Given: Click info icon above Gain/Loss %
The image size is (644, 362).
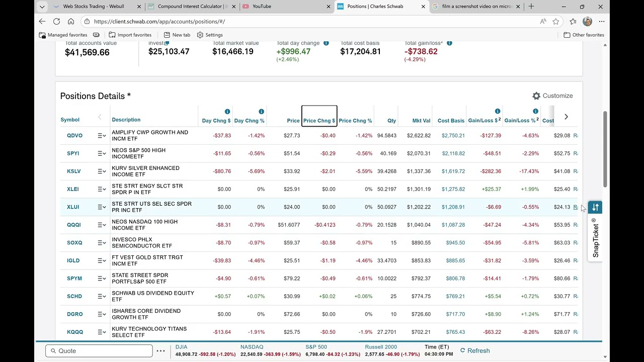Looking at the screenshot, I should pos(535,111).
